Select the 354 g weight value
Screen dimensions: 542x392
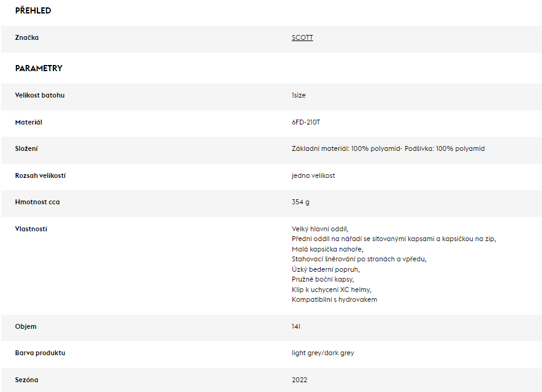click(x=300, y=202)
